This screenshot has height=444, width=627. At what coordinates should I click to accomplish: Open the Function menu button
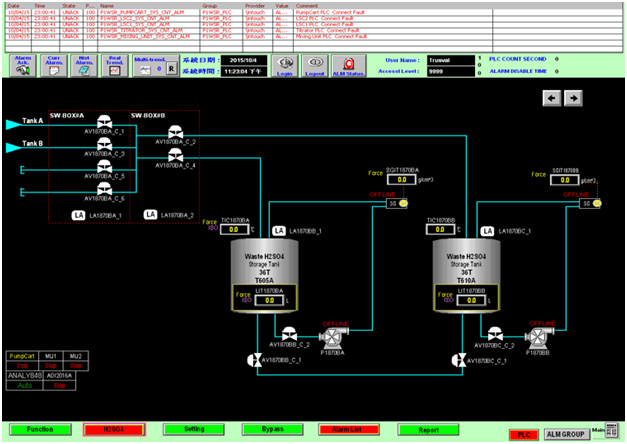coord(40,429)
